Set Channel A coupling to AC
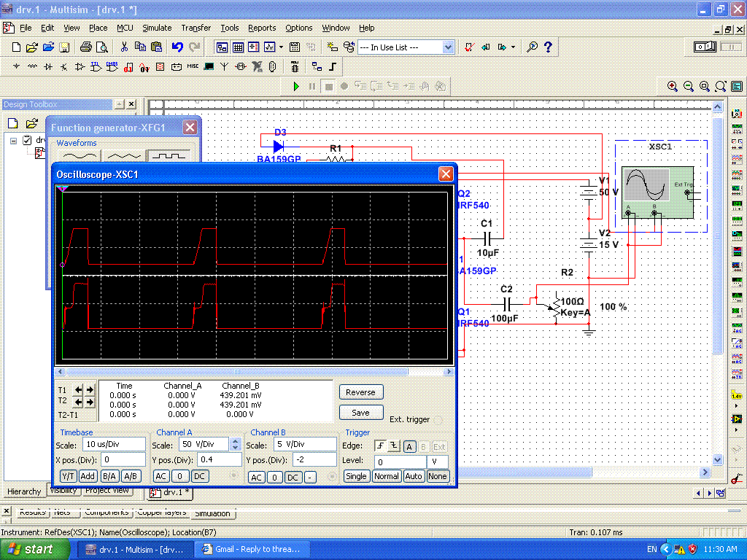This screenshot has height=560, width=747. pos(161,476)
